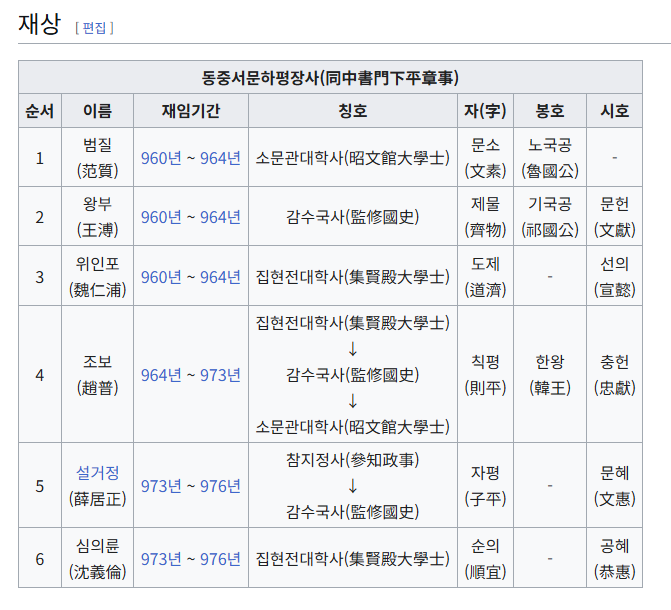Click the 시호 column header
671x610 pixels.
(614, 111)
